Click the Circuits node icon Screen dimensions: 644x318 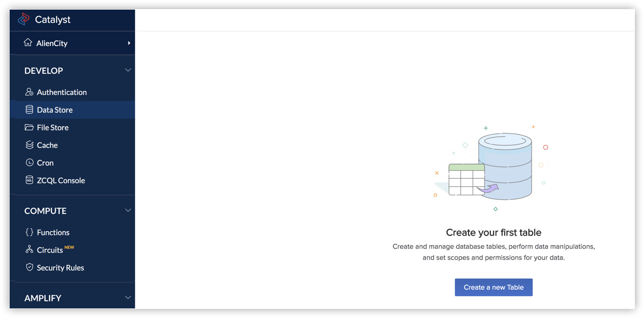[29, 250]
